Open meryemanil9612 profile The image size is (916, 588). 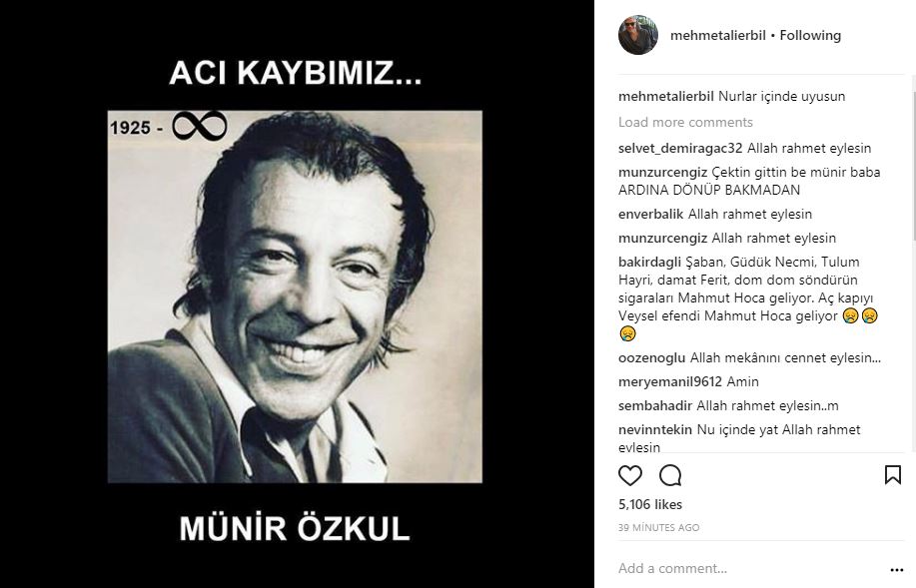tap(670, 382)
